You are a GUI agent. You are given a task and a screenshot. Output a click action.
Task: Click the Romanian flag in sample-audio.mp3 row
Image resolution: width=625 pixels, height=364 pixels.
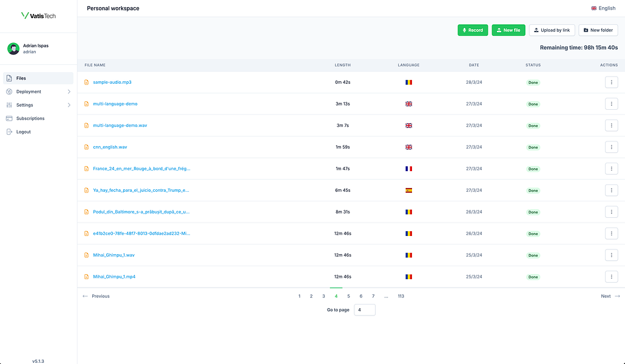[408, 82]
